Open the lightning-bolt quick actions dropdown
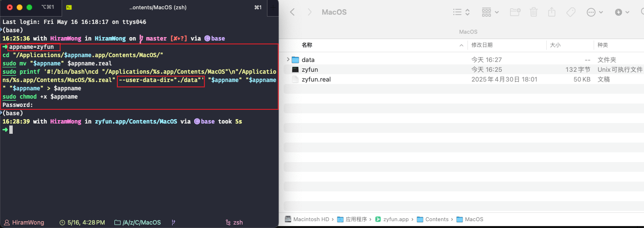 (621, 12)
